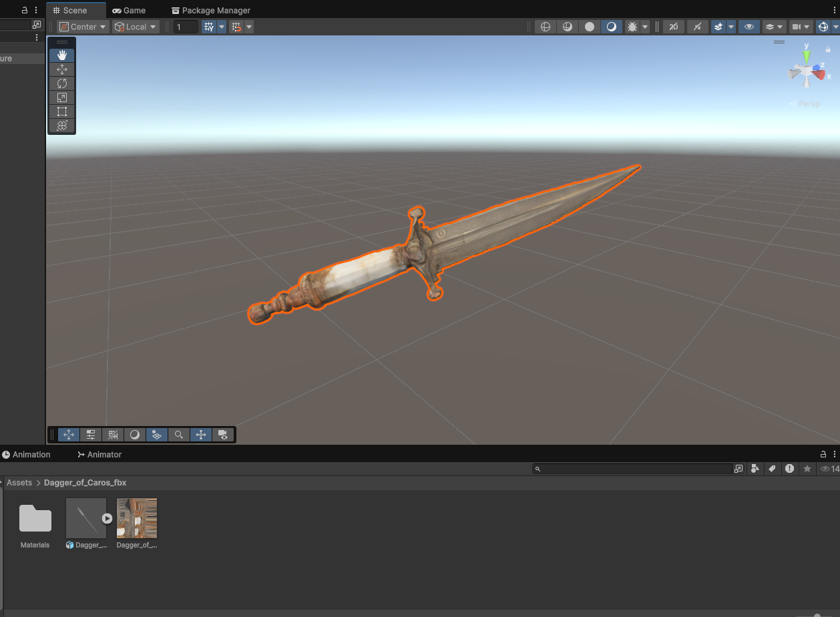Click the Project search field
Viewport: 840px width, 617px height.
[x=632, y=469]
